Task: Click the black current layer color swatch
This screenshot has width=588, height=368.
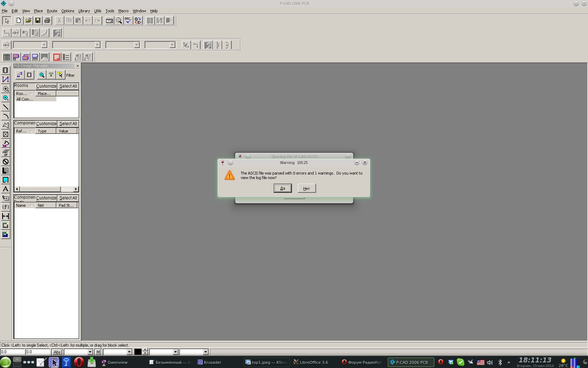Action: [x=138, y=352]
